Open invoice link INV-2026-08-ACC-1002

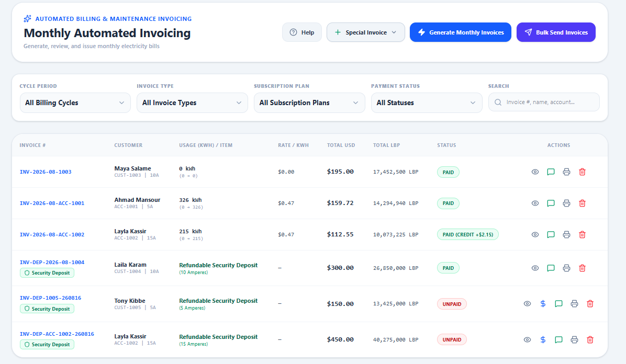point(52,235)
